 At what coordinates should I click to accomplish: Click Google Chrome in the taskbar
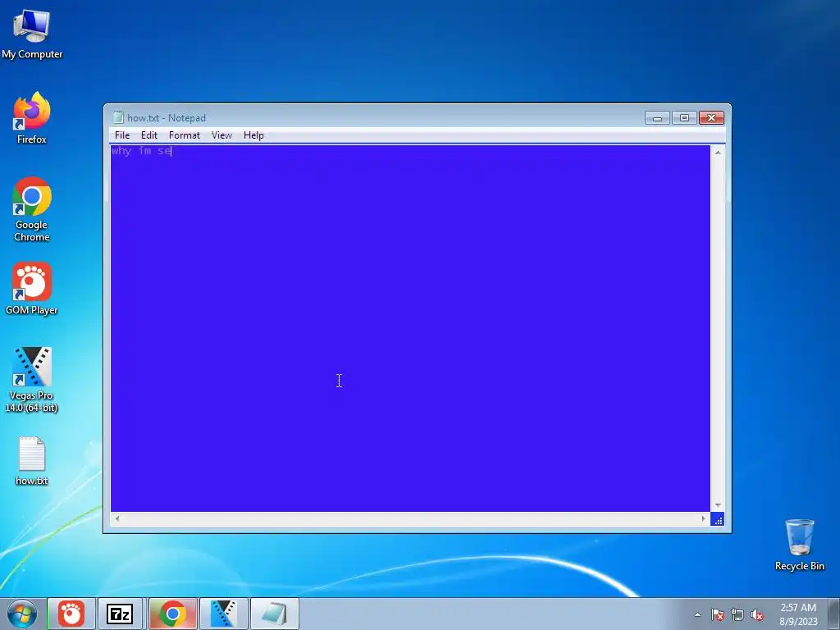[x=172, y=614]
